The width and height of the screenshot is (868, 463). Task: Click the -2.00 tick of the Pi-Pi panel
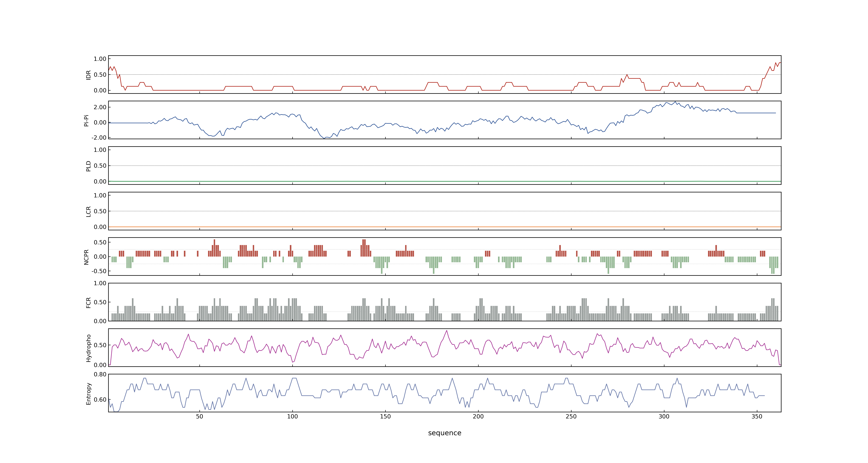click(99, 138)
